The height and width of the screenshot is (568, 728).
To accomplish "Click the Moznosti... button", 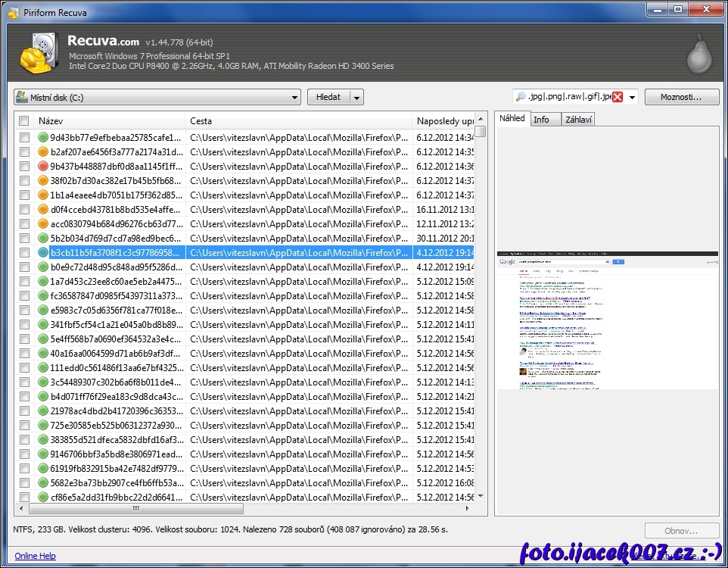I will point(682,97).
